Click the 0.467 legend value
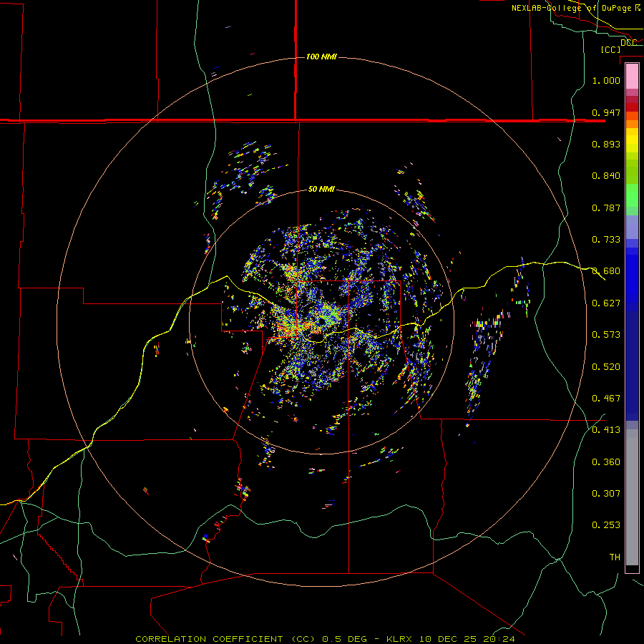 [x=606, y=399]
